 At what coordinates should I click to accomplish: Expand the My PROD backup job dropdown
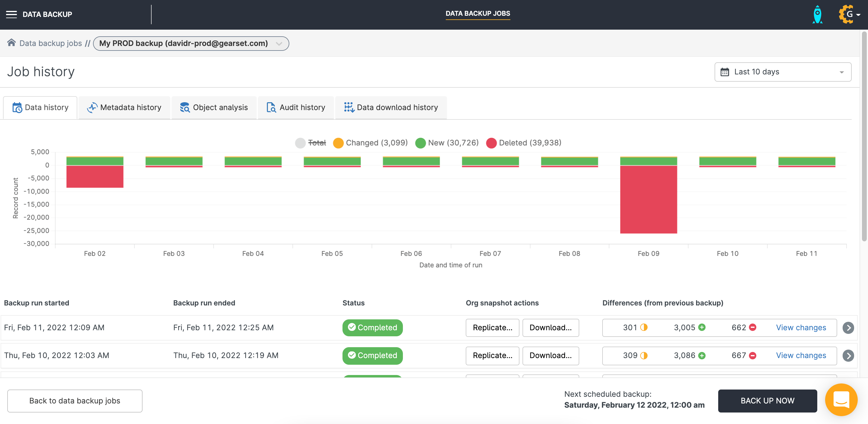[x=191, y=44]
